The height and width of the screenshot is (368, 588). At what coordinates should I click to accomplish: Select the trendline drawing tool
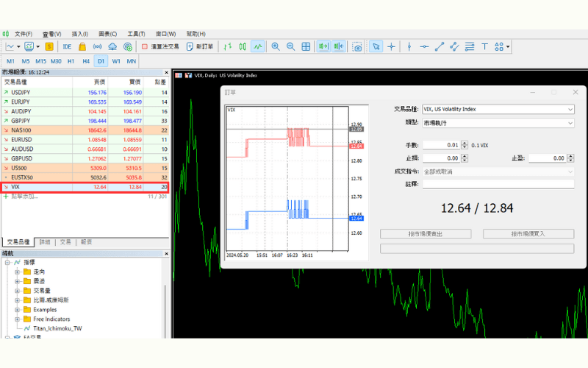(440, 46)
